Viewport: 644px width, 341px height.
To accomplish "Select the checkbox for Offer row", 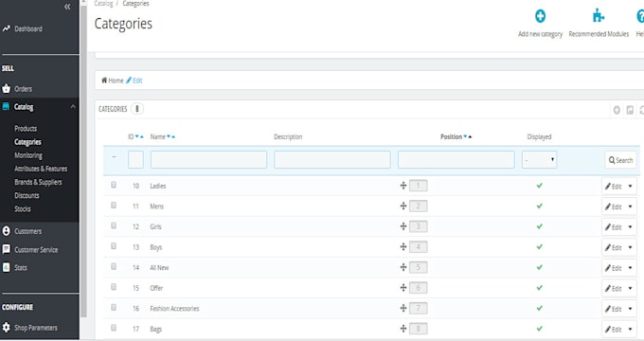I will coord(114,287).
